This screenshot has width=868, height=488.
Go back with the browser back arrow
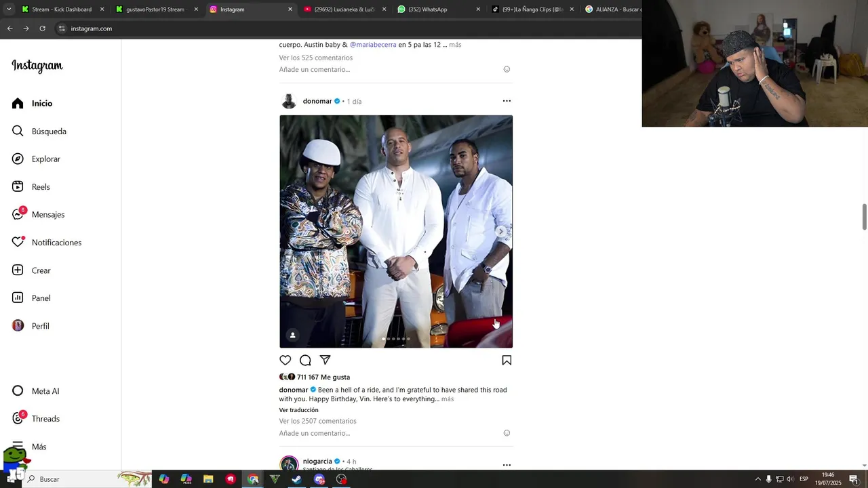point(9,28)
